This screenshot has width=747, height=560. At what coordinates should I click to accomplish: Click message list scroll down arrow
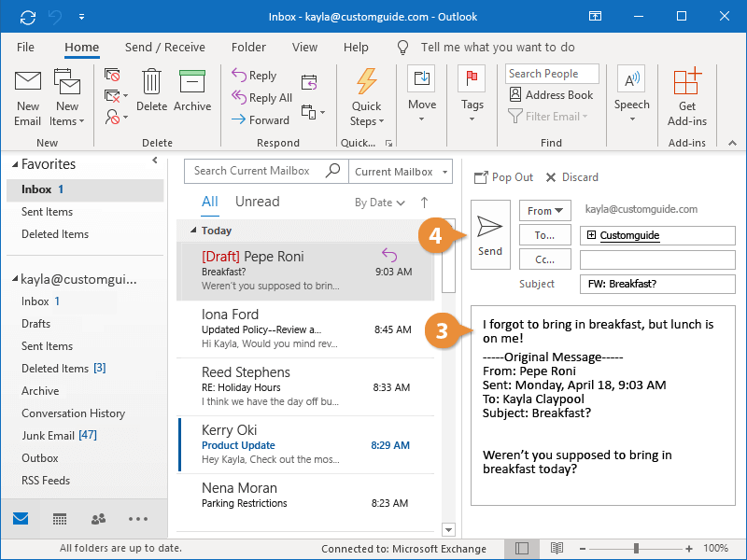coord(448,529)
